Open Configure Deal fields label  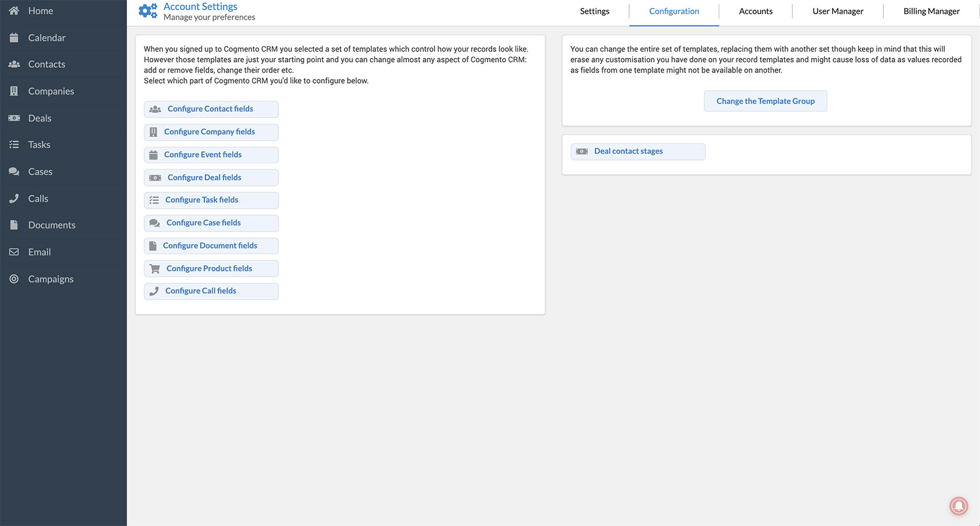tap(205, 177)
